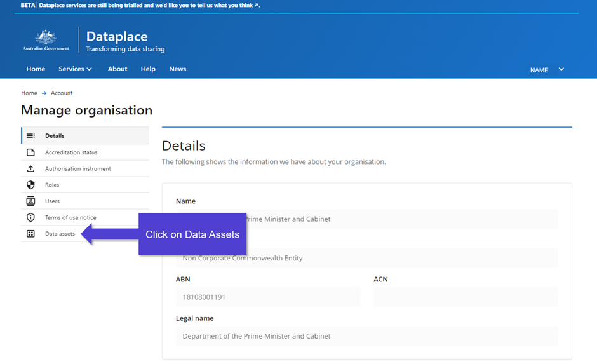This screenshot has width=597, height=364.
Task: Click the Details list icon in sidebar
Action: [x=30, y=135]
